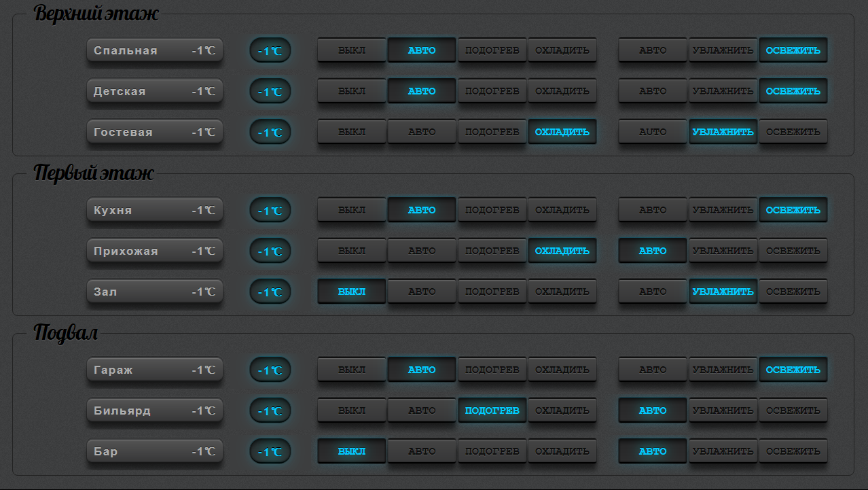Choose ОХЛАДИТЬ for Детская
This screenshot has height=490, width=868.
[x=562, y=91]
